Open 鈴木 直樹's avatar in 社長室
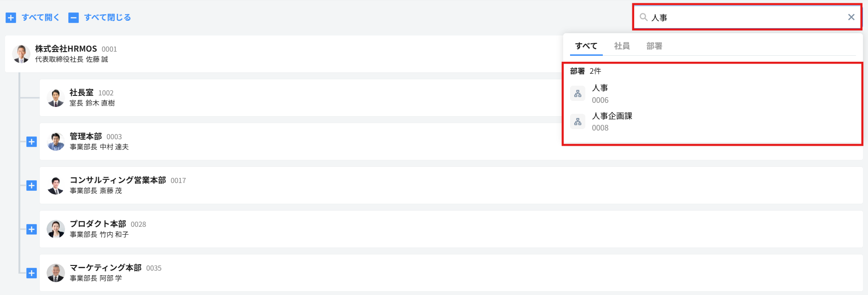The width and height of the screenshot is (868, 295). [56, 98]
